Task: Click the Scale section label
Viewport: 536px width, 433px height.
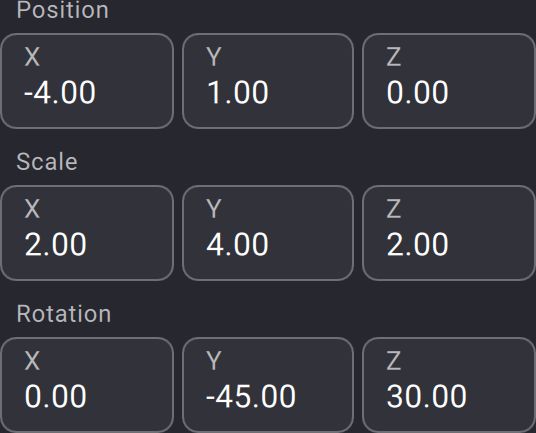Action: pyautogui.click(x=47, y=161)
